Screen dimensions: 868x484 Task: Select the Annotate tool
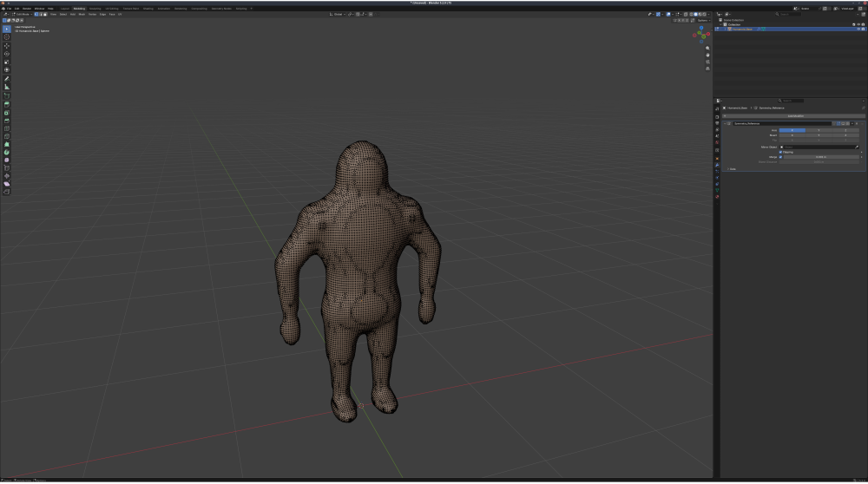click(7, 79)
